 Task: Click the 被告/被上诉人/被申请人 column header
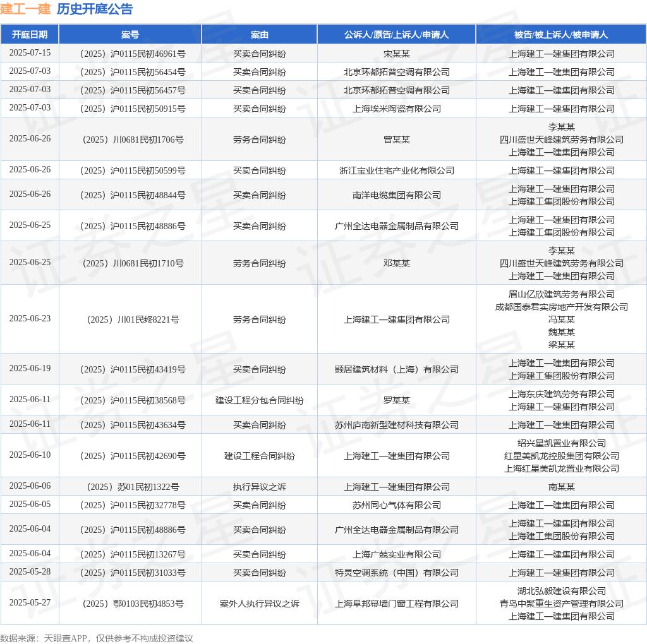tap(561, 35)
